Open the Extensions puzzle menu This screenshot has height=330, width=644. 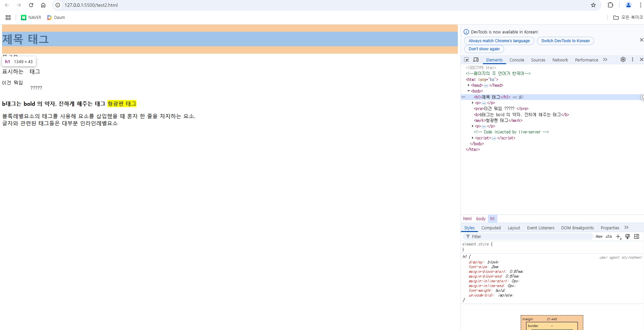(610, 5)
